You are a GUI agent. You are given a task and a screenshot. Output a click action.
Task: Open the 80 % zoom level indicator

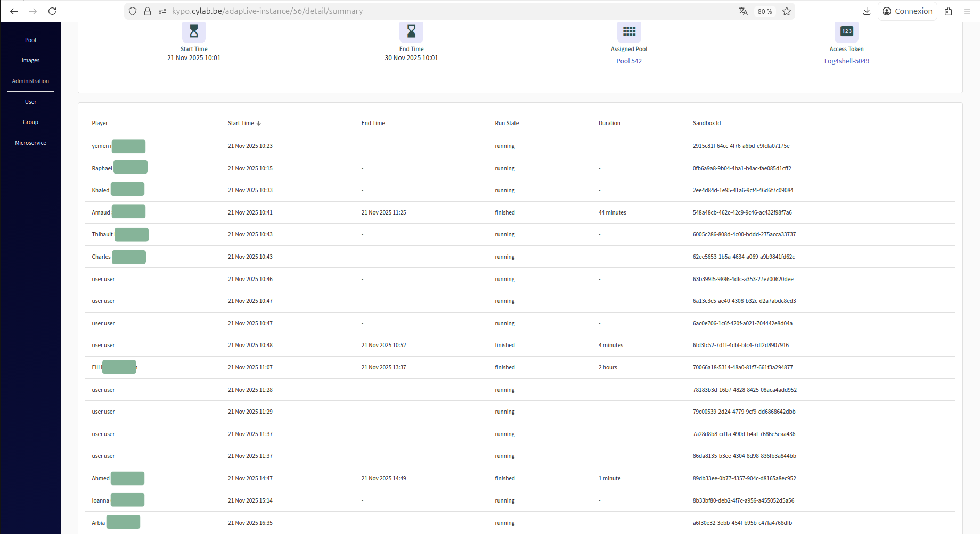pyautogui.click(x=764, y=11)
